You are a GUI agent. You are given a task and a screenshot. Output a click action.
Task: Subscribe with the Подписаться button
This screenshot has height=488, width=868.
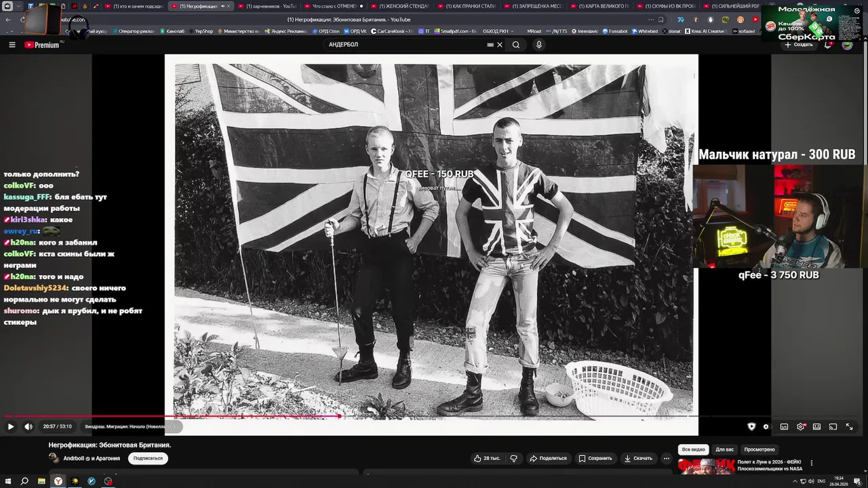(x=148, y=458)
